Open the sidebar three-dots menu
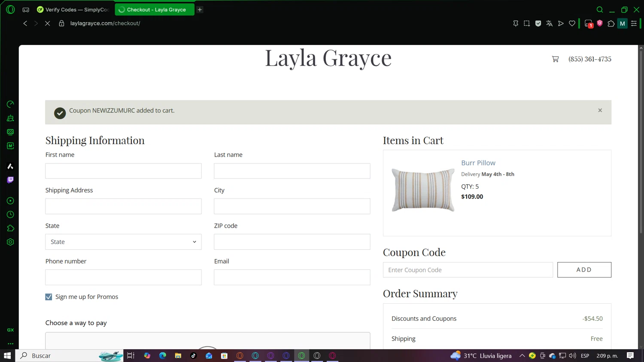 pos(10,344)
